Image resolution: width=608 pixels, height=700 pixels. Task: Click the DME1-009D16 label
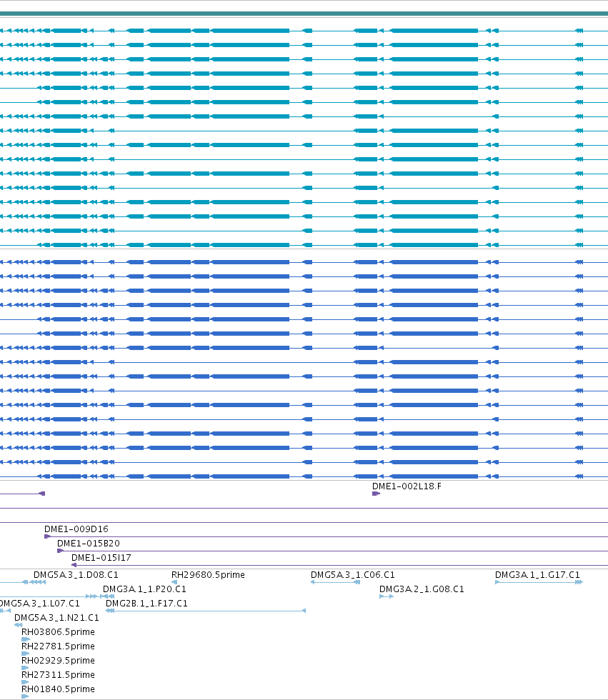click(76, 529)
